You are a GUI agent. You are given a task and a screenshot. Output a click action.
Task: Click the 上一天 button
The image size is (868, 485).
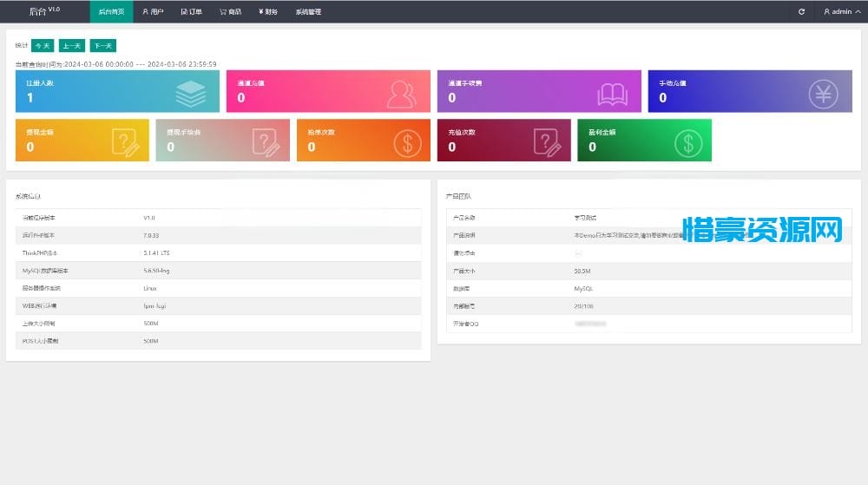72,46
